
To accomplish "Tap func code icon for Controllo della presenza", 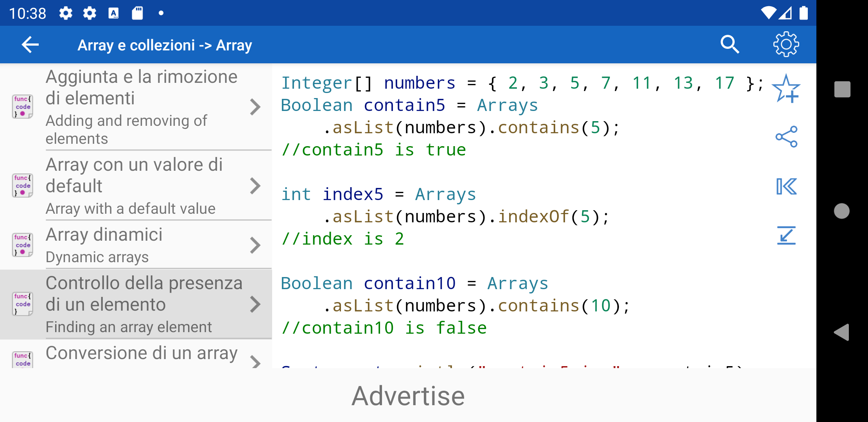I will click(x=22, y=304).
